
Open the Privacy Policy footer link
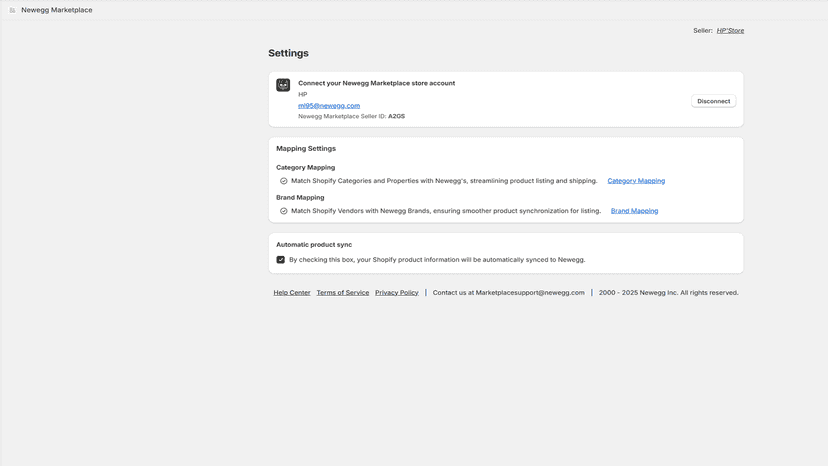[x=397, y=293]
